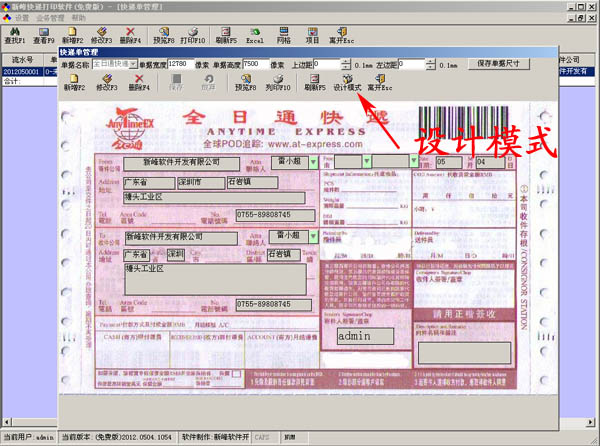
Task: Click 修改F3 edit icon in main toolbar
Action: point(101,36)
